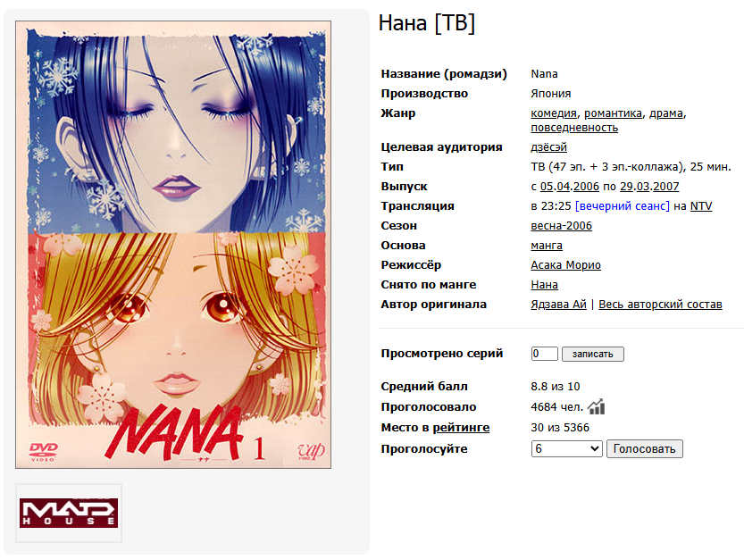Click the NANA DVD cover image

pos(173,245)
